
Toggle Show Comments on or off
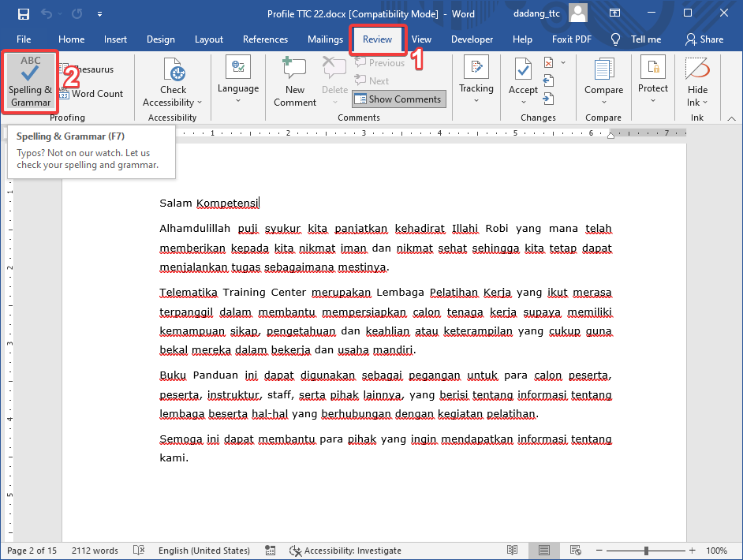click(398, 99)
